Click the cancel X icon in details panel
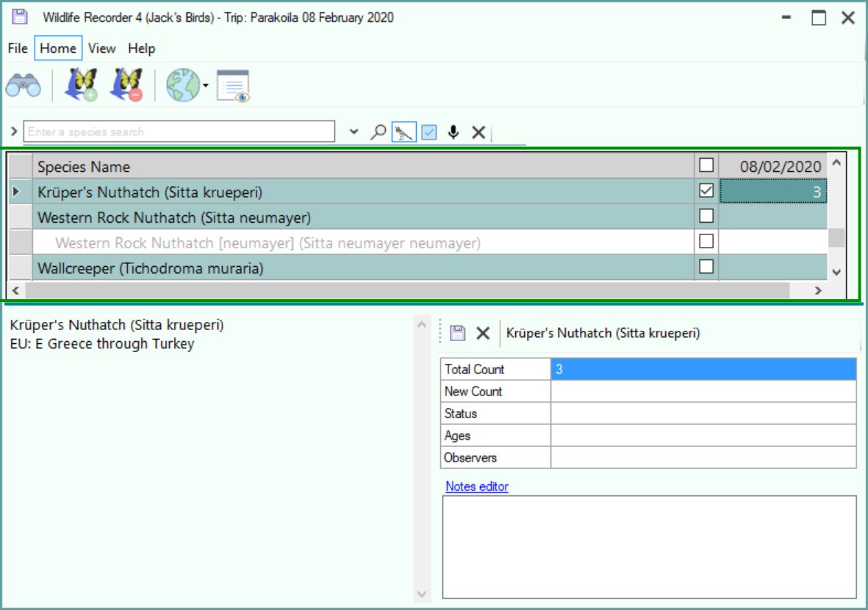 pyautogui.click(x=483, y=333)
